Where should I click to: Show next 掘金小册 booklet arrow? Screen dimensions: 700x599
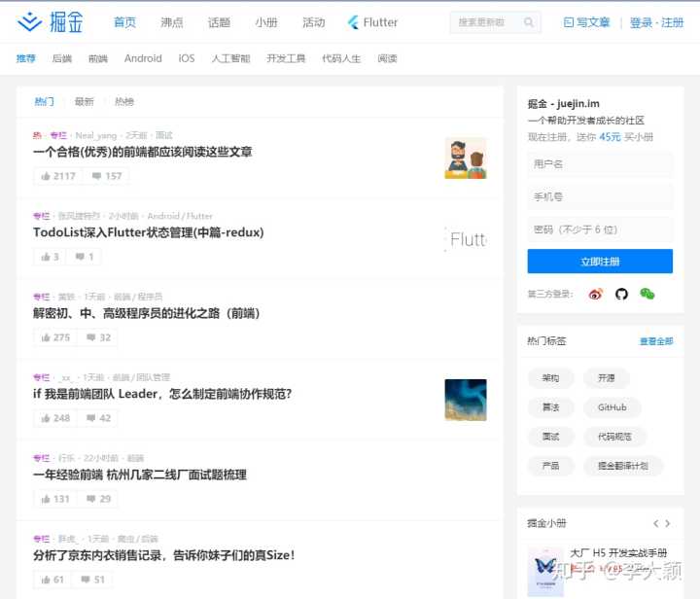(667, 523)
